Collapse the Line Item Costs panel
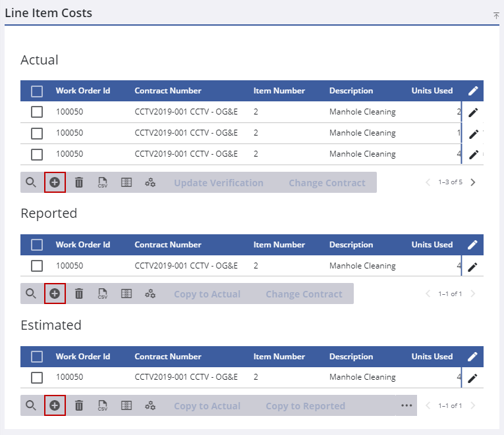Image resolution: width=504 pixels, height=435 pixels. [x=495, y=15]
